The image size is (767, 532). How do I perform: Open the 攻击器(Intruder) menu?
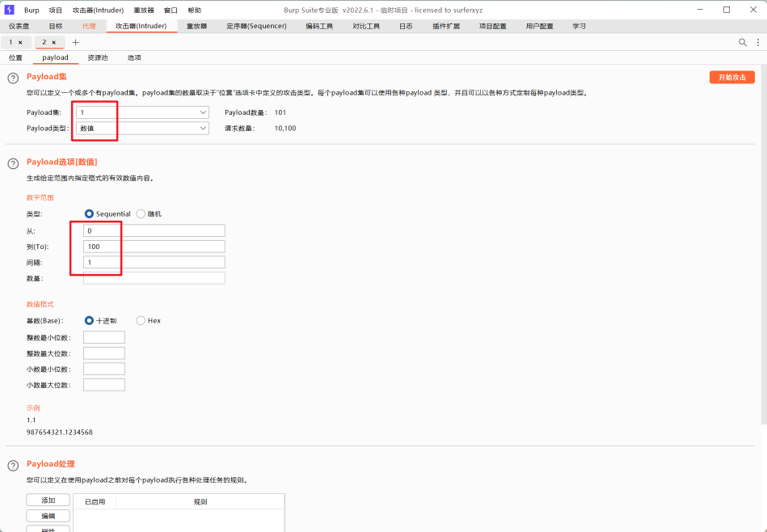99,11
